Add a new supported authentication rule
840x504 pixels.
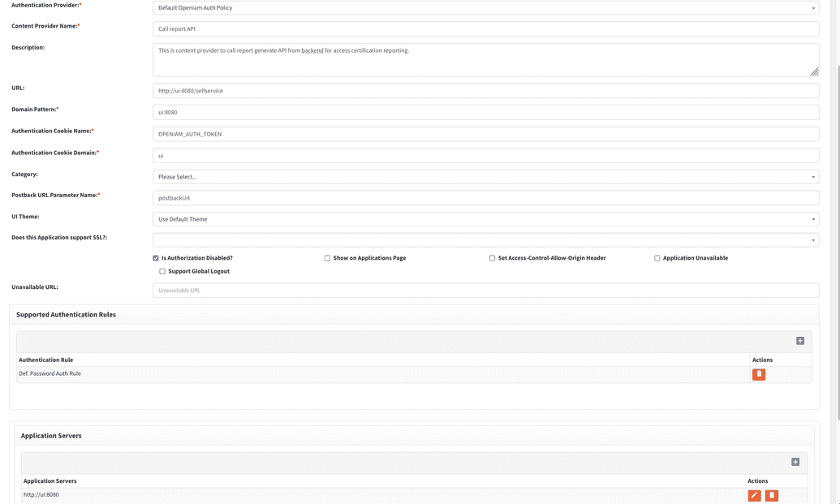click(x=799, y=340)
